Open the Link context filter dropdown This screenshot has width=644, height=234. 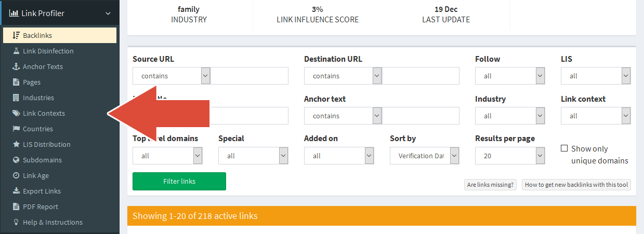[596, 116]
